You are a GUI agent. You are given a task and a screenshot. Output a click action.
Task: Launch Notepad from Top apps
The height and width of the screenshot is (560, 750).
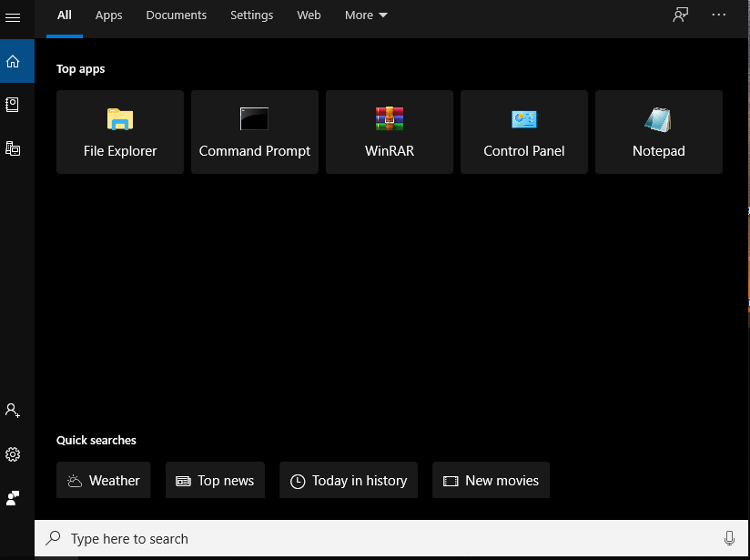pyautogui.click(x=658, y=131)
